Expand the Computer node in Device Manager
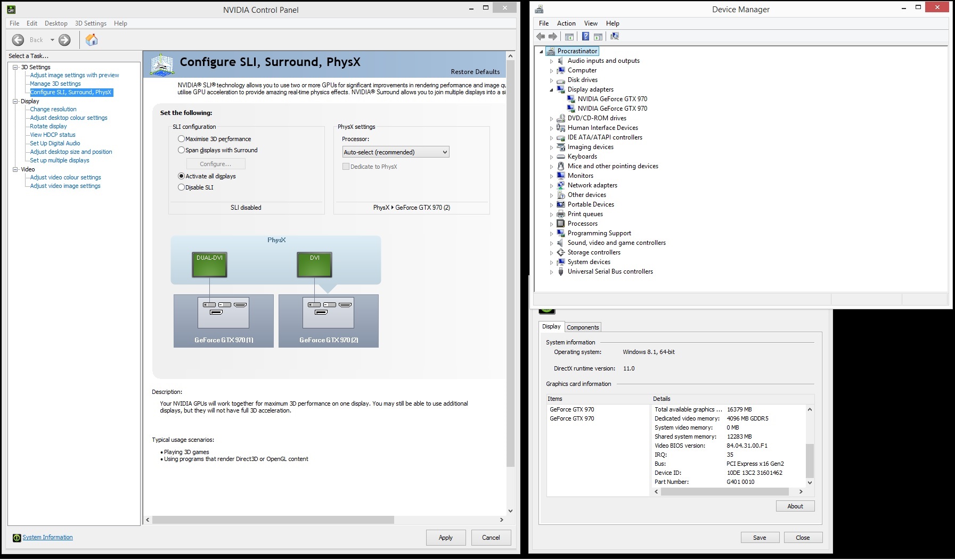This screenshot has height=560, width=955. [x=552, y=71]
